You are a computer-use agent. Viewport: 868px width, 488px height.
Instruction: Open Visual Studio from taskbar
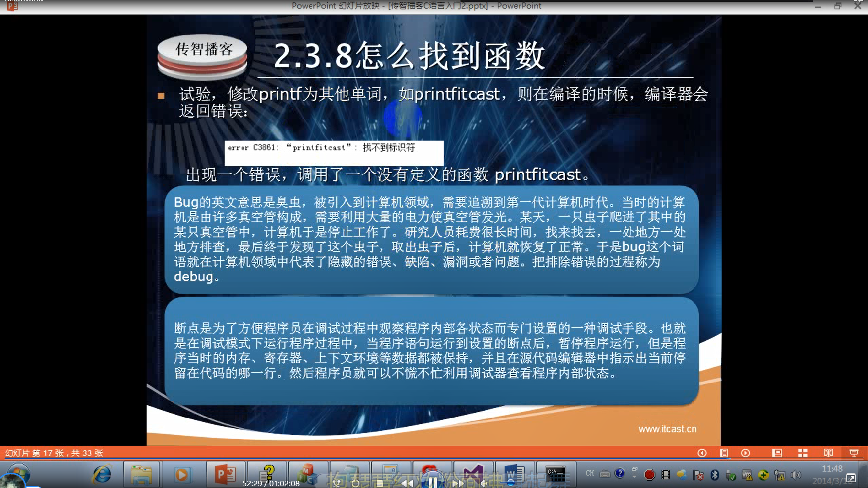tap(473, 474)
